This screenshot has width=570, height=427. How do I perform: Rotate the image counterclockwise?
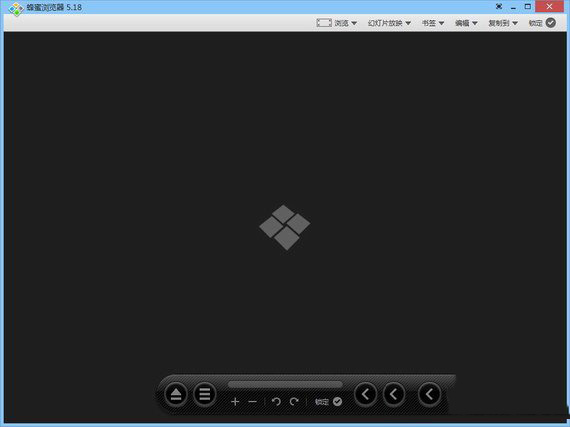pos(276,402)
